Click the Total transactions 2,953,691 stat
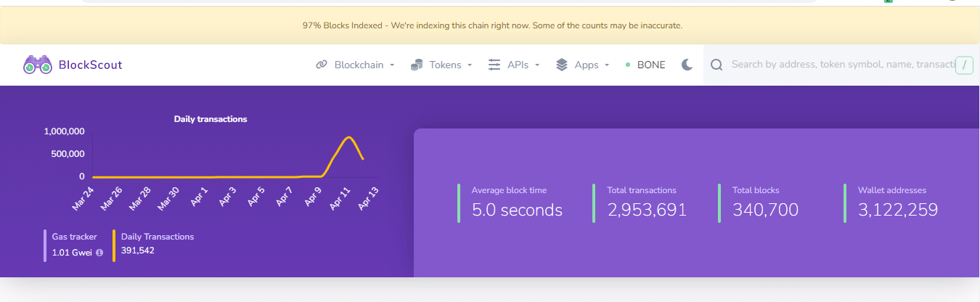 648,203
